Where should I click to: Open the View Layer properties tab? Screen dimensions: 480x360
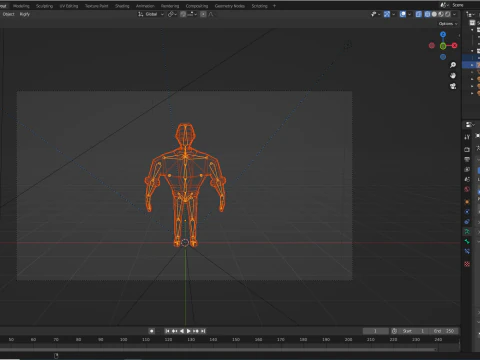click(x=467, y=169)
